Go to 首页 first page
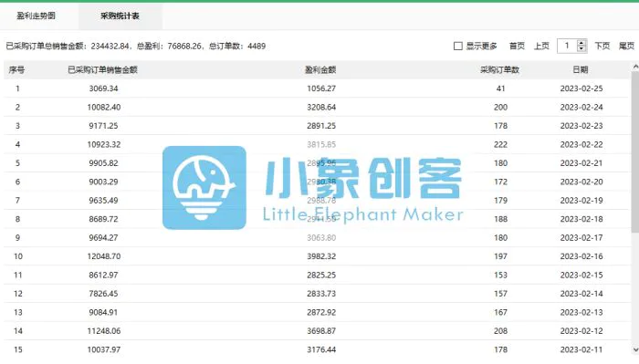The image size is (639, 364). 517,46
